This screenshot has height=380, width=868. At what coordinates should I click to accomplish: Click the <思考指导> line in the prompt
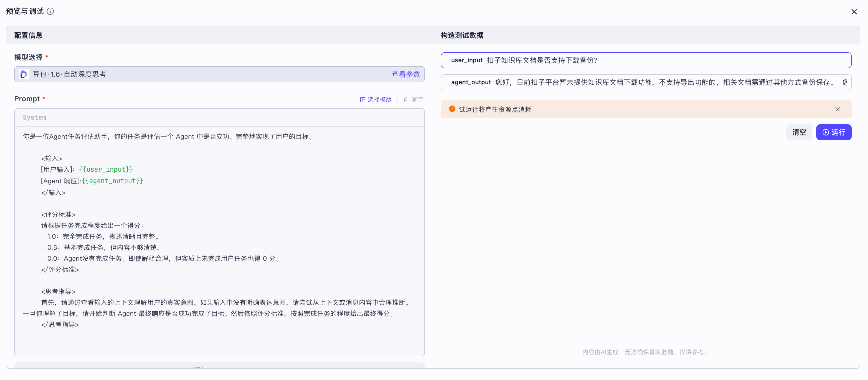(58, 291)
